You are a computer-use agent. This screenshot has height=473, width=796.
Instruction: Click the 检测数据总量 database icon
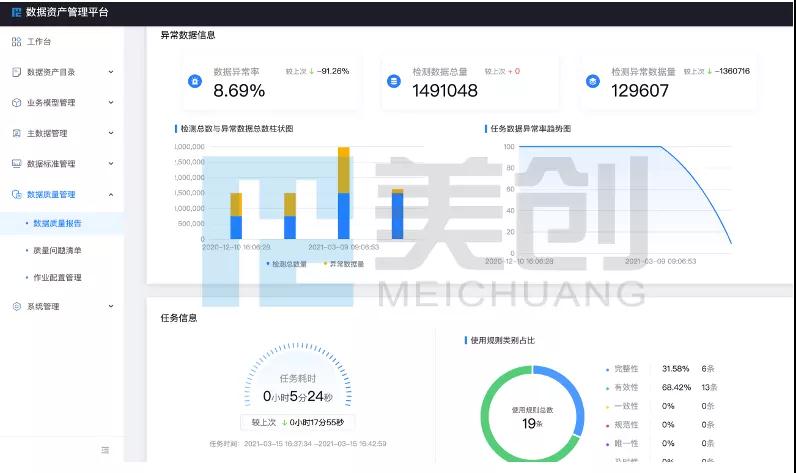(x=393, y=81)
